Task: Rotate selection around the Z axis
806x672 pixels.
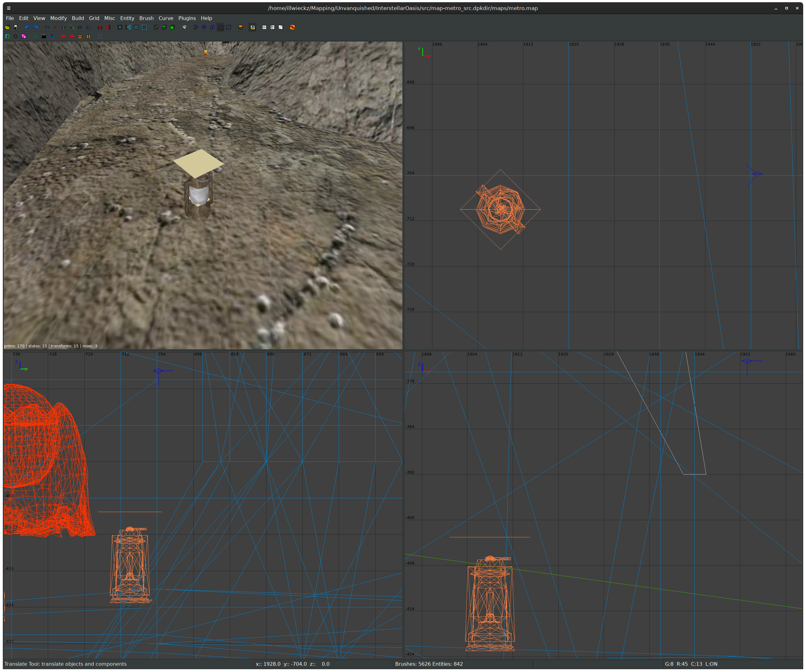Action: tap(88, 27)
